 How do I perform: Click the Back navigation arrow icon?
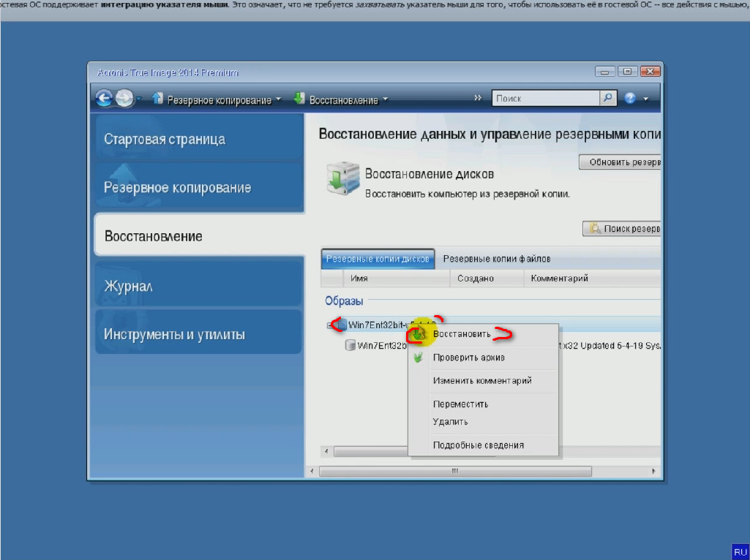pos(105,98)
